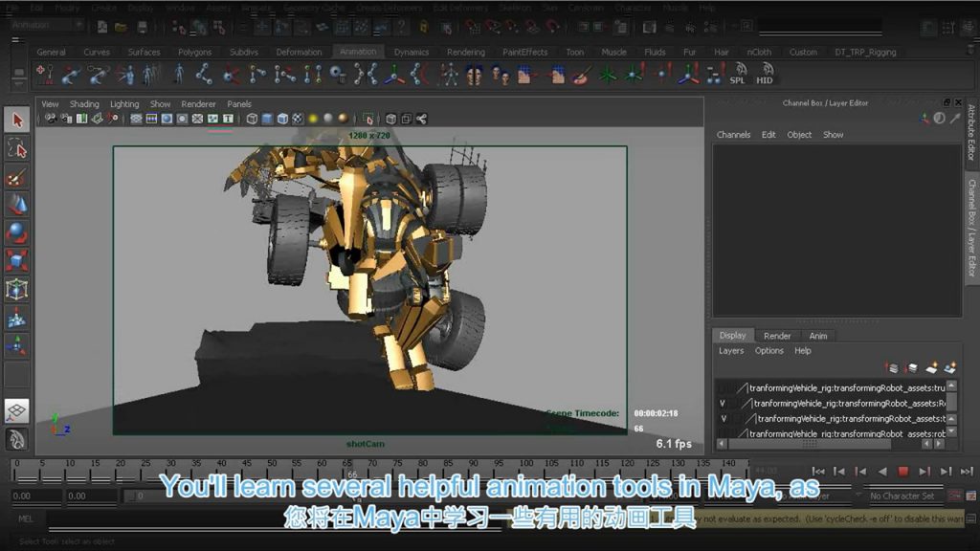
Task: Stop playback with the red stop button
Action: 903,472
